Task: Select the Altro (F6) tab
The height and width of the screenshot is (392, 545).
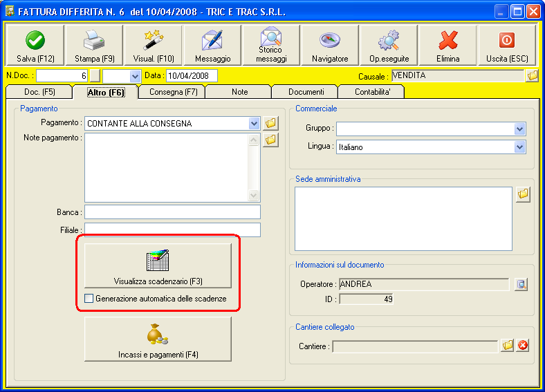Action: 106,92
